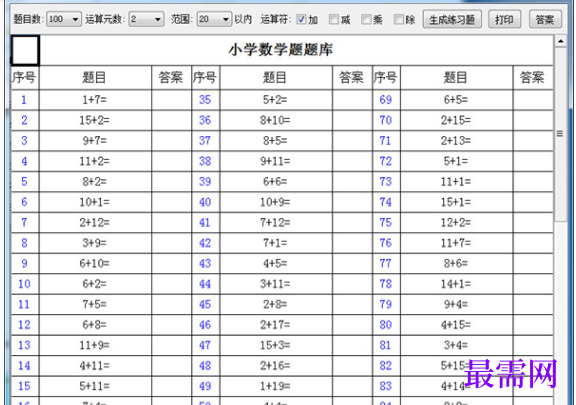Select question cell 3+9=
Image resolution: width=576 pixels, height=405 pixels.
pyautogui.click(x=95, y=243)
